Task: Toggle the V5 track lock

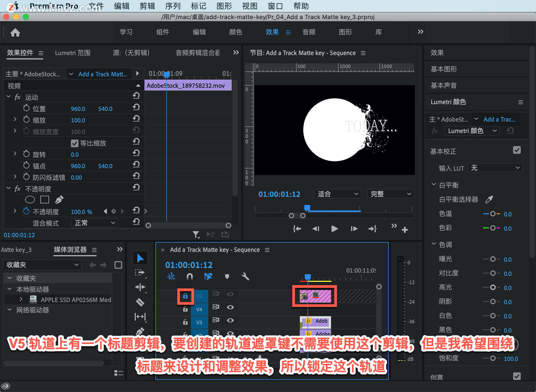Action: pyautogui.click(x=185, y=296)
